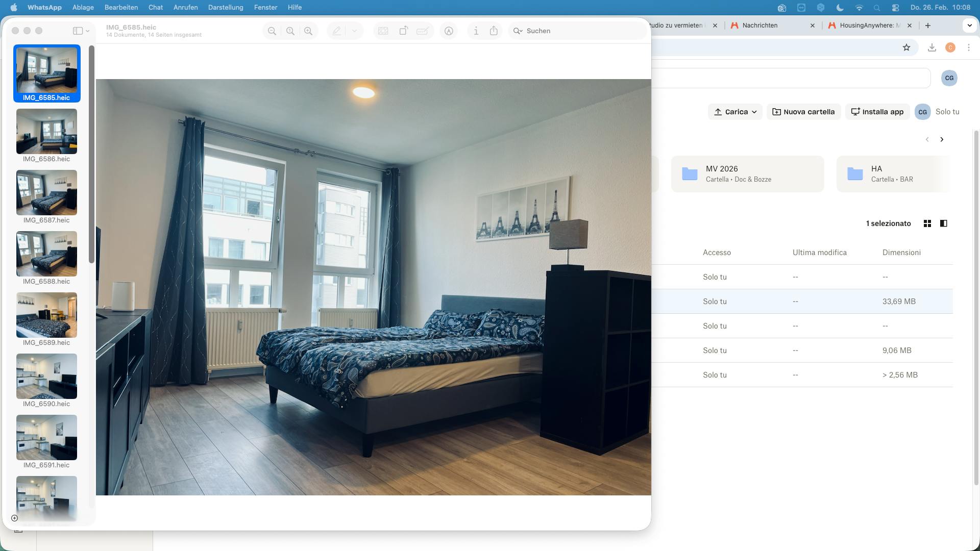
Task: Click the Nuova cartella button
Action: click(x=803, y=112)
